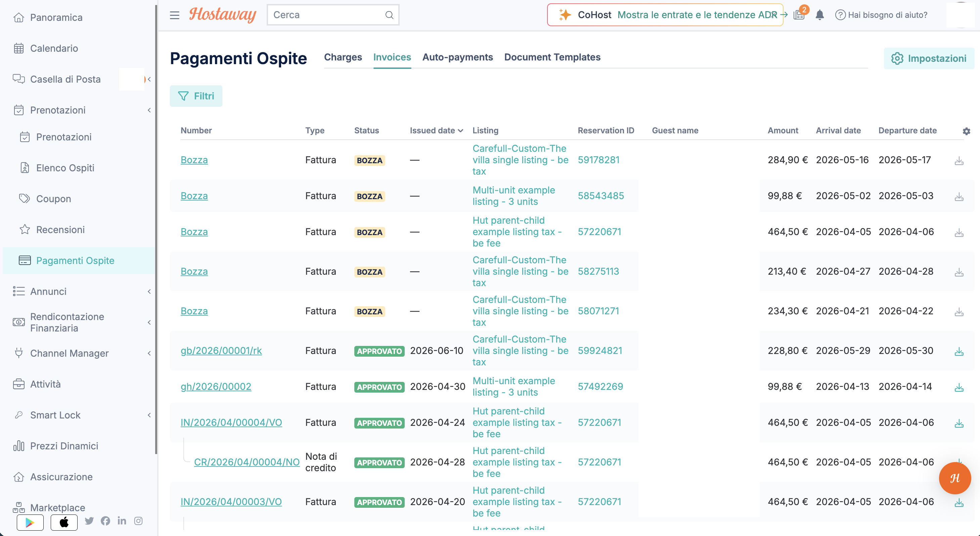Expand the Casella di Posta group
Image resolution: width=980 pixels, height=536 pixels.
click(x=149, y=79)
